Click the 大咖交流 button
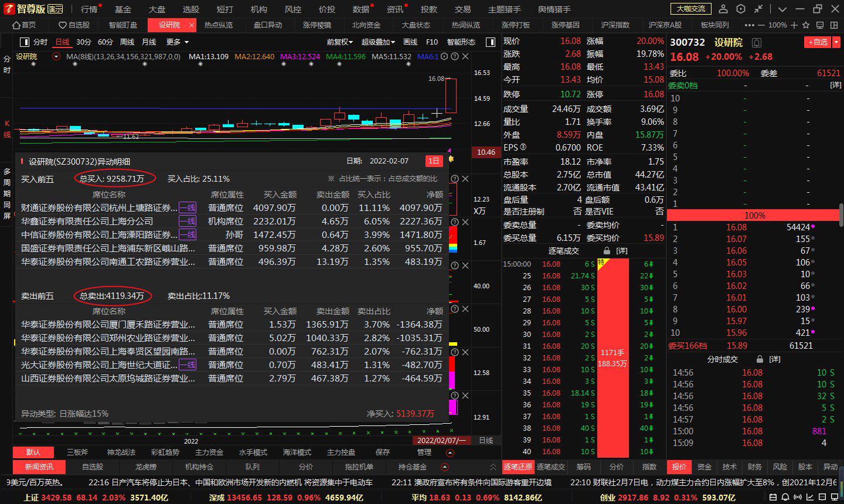This screenshot has width=844, height=504. click(690, 9)
